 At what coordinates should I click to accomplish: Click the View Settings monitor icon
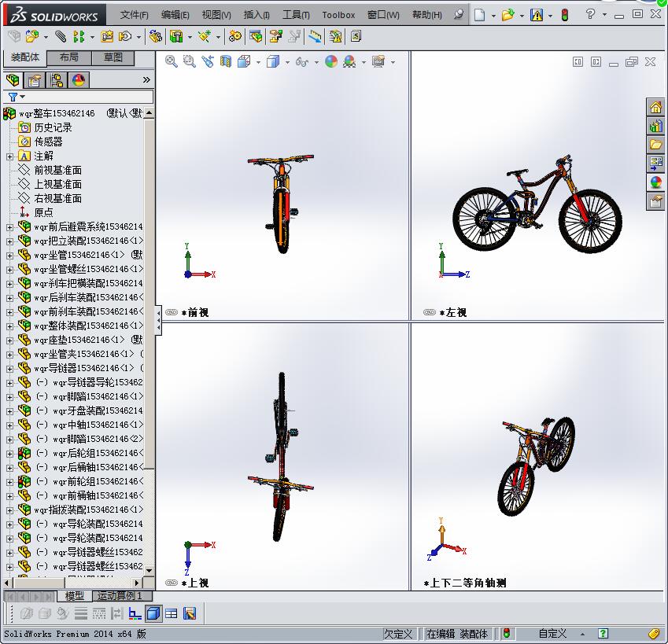[x=378, y=61]
